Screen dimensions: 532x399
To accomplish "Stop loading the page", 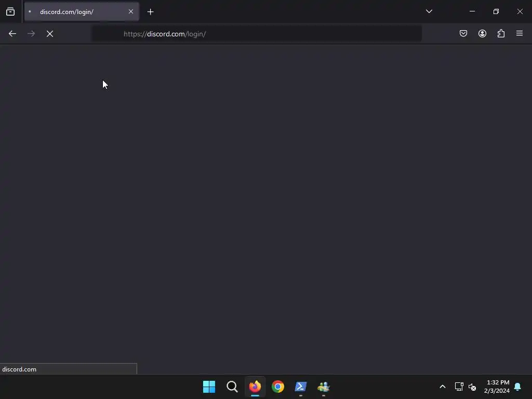I will (x=50, y=34).
